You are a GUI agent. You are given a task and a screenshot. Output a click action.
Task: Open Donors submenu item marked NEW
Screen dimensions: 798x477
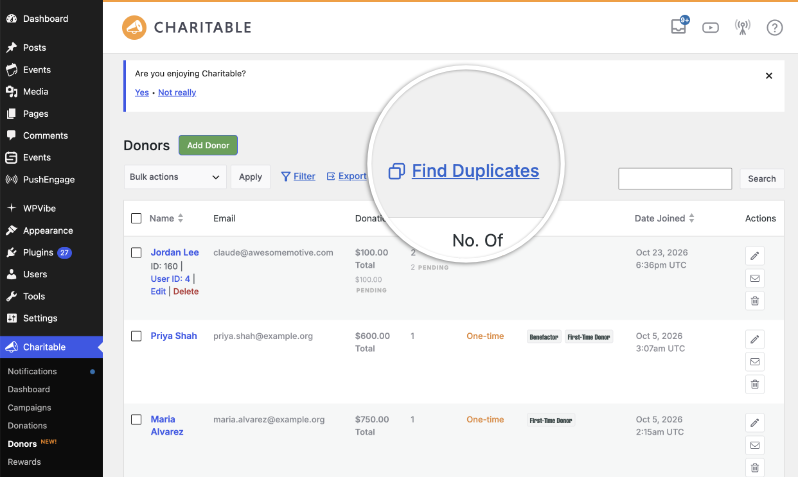tap(22, 444)
